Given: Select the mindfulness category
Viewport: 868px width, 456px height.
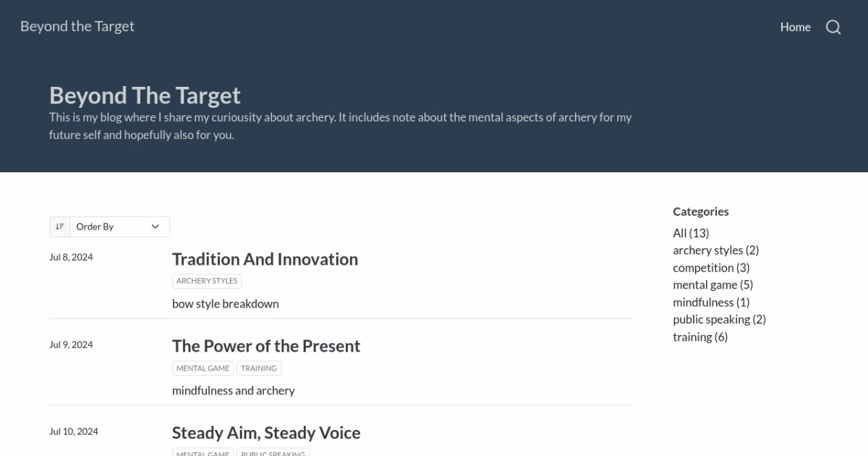Looking at the screenshot, I should click(x=712, y=302).
